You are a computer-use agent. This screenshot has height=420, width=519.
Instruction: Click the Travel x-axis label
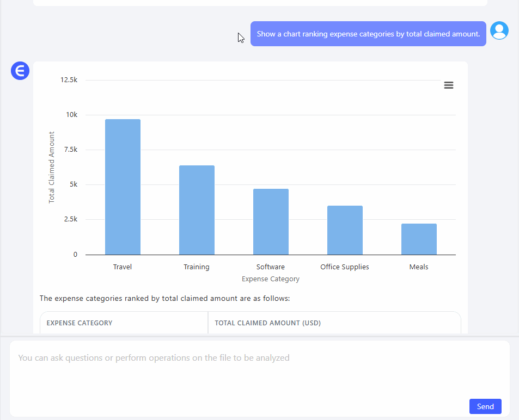tap(123, 267)
